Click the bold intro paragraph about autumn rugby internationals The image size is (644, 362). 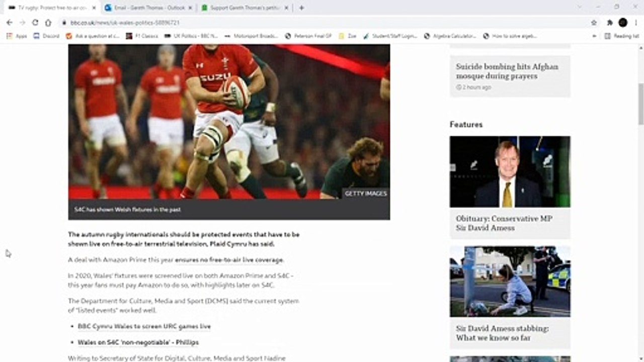(x=184, y=239)
